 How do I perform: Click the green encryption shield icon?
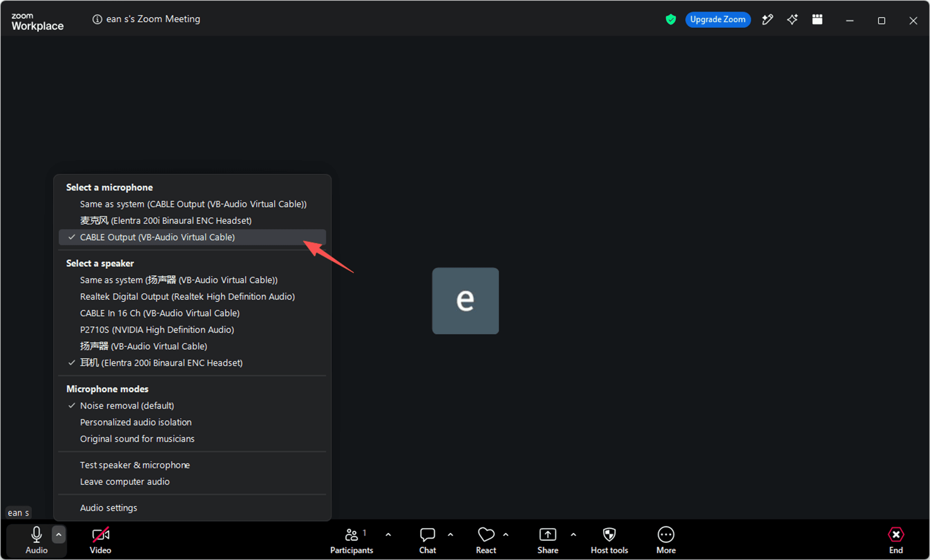(x=671, y=19)
